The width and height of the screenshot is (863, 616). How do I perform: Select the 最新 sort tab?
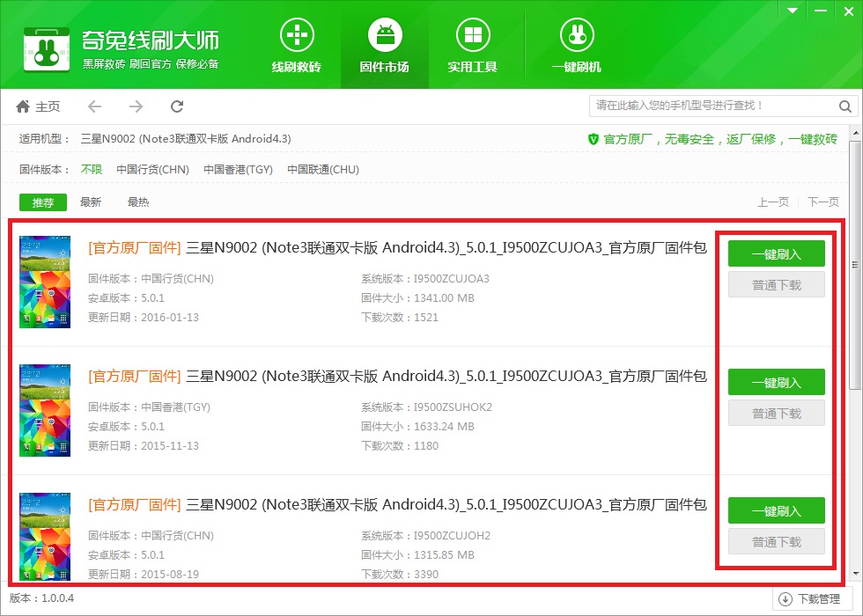pyautogui.click(x=90, y=202)
